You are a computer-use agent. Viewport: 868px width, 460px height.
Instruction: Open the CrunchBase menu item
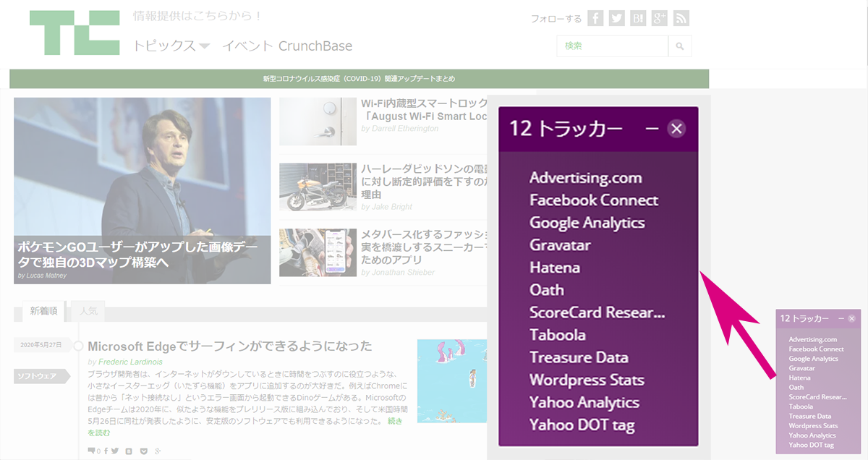coord(316,46)
